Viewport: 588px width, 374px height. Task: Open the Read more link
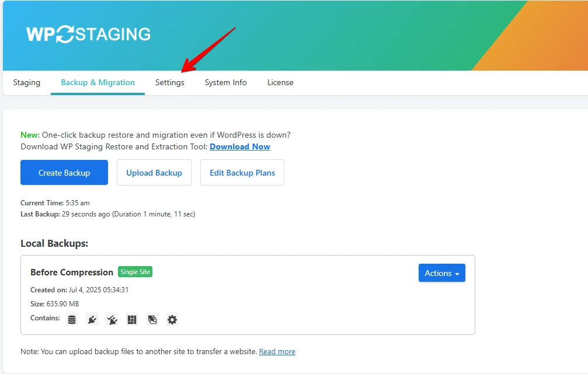pyautogui.click(x=277, y=351)
